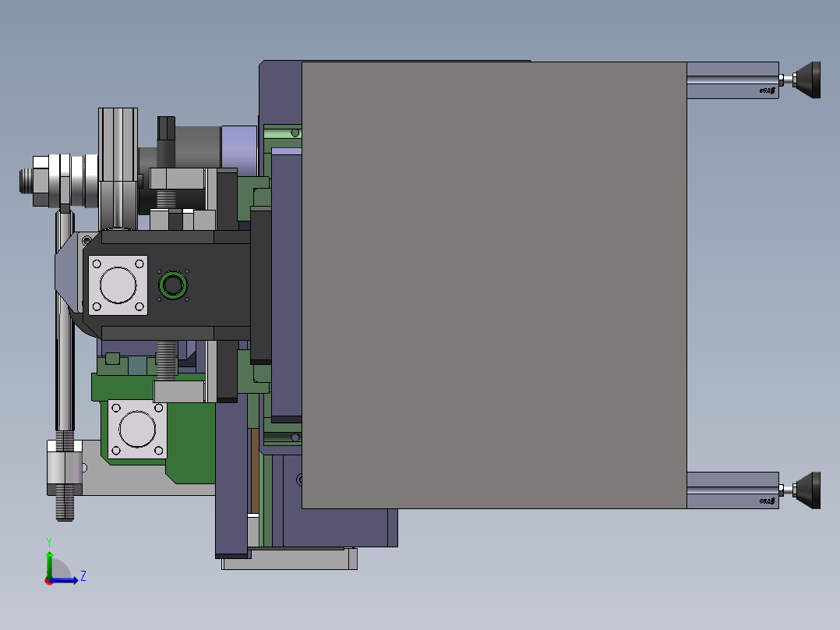The width and height of the screenshot is (840, 630).
Task: Select square flange plate on black block
Action: point(118,285)
